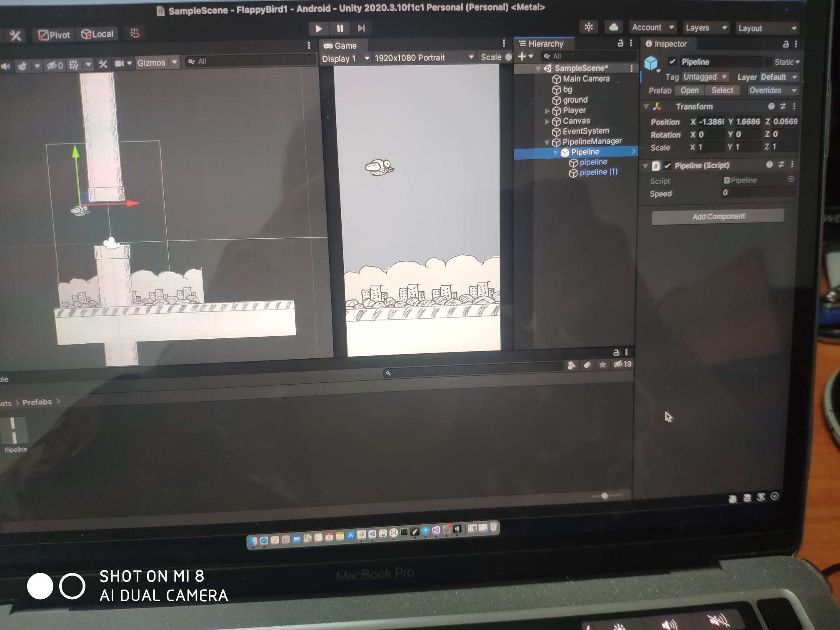Screen dimensions: 840x630
Task: Toggle the Static checkbox
Action: click(x=768, y=62)
